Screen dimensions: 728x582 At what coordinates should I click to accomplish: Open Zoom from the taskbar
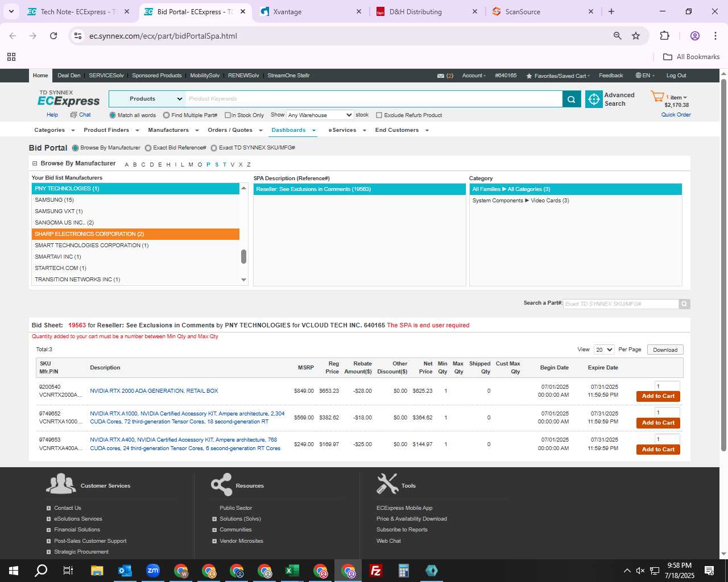(x=152, y=571)
